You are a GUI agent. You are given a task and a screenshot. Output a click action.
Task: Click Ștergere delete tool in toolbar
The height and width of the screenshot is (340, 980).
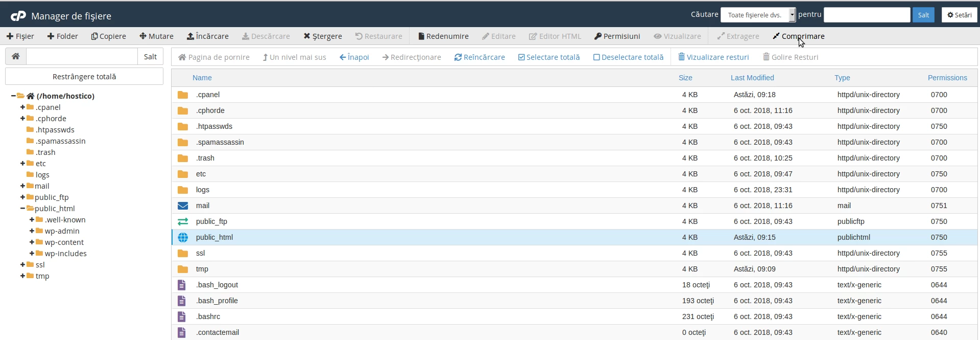point(322,36)
